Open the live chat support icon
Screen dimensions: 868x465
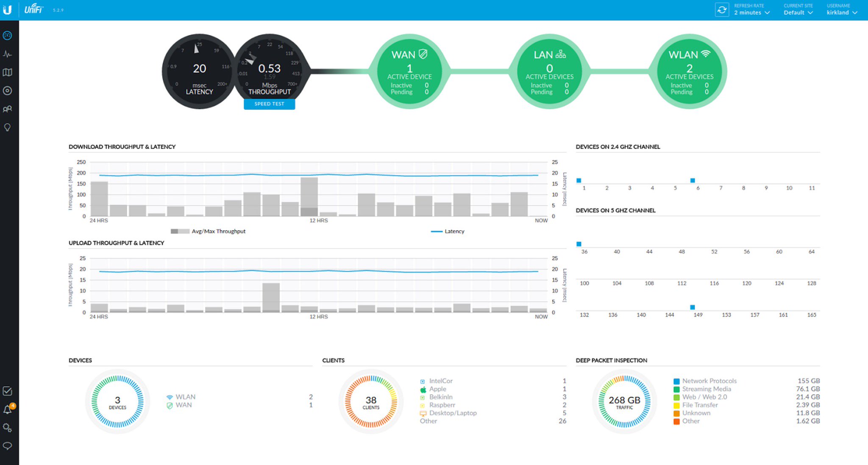7,446
